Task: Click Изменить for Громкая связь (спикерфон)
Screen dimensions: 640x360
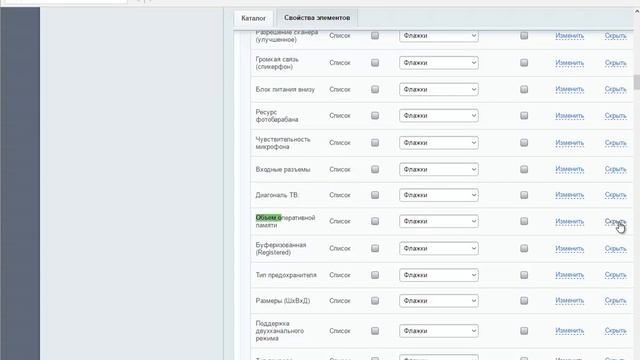Action: tap(569, 63)
